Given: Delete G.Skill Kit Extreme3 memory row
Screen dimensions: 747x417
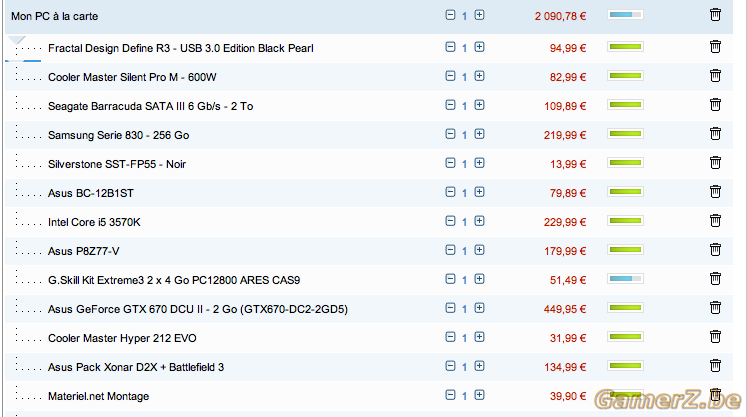Looking at the screenshot, I should pyautogui.click(x=715, y=279).
